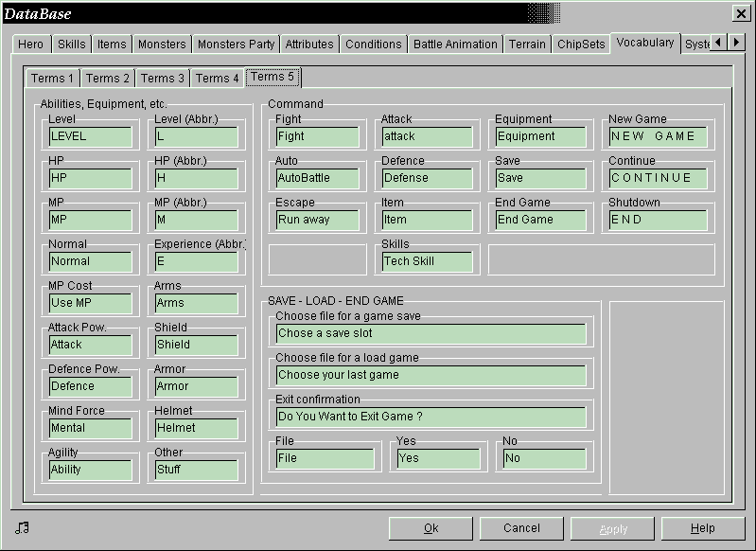This screenshot has height=551, width=756.
Task: Edit the Choose file for game save field
Action: [431, 334]
